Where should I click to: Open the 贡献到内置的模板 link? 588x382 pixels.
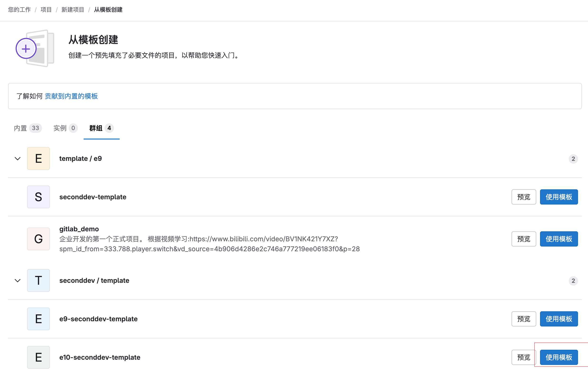coord(71,96)
